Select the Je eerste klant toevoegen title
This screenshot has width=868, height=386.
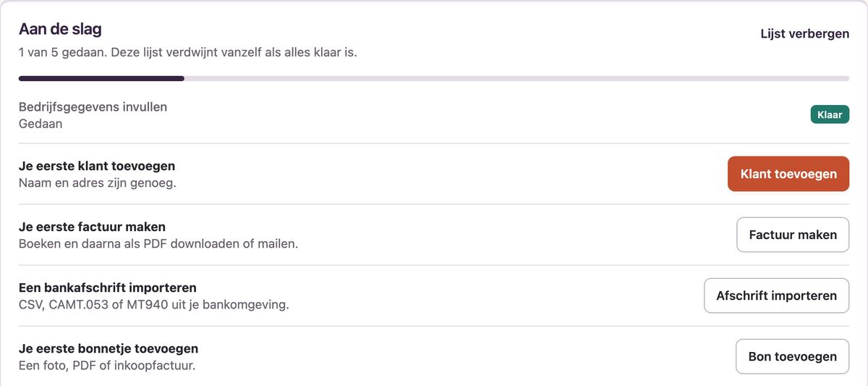click(97, 166)
